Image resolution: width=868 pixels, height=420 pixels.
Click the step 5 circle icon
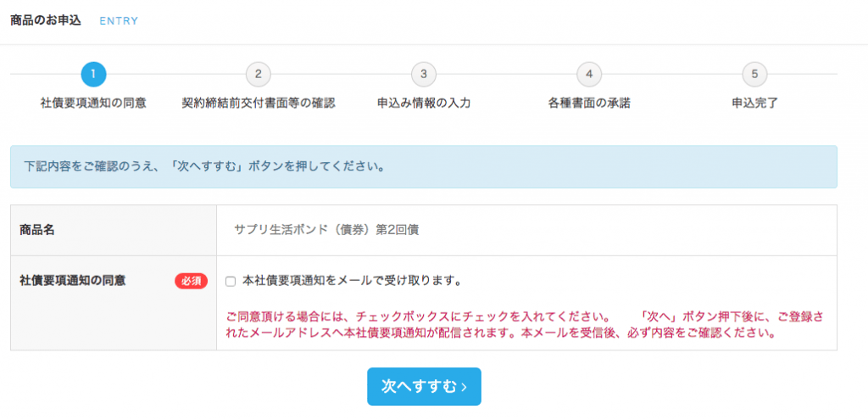click(x=754, y=75)
